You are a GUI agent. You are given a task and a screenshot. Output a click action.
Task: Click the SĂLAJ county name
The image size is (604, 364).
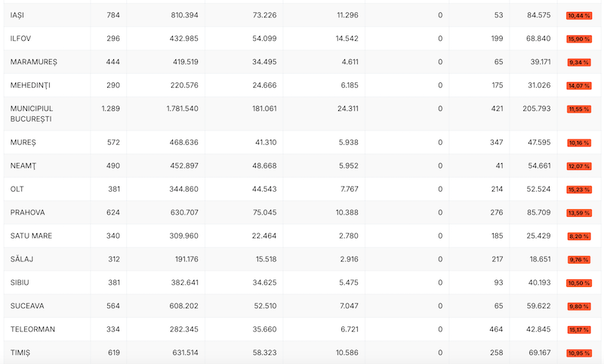pyautogui.click(x=22, y=259)
